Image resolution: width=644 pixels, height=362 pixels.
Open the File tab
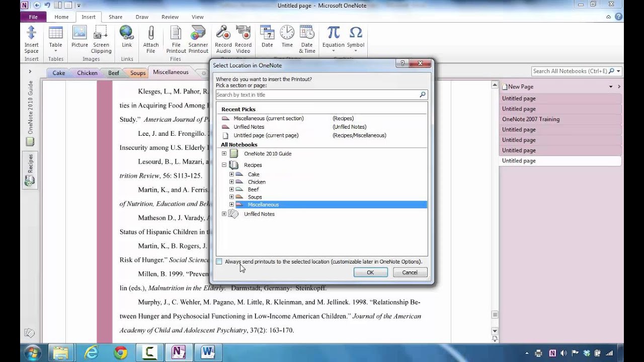point(33,17)
